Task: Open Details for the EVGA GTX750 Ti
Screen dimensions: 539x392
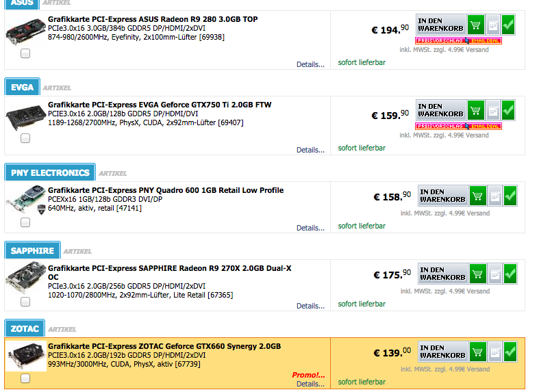Action: pos(310,150)
